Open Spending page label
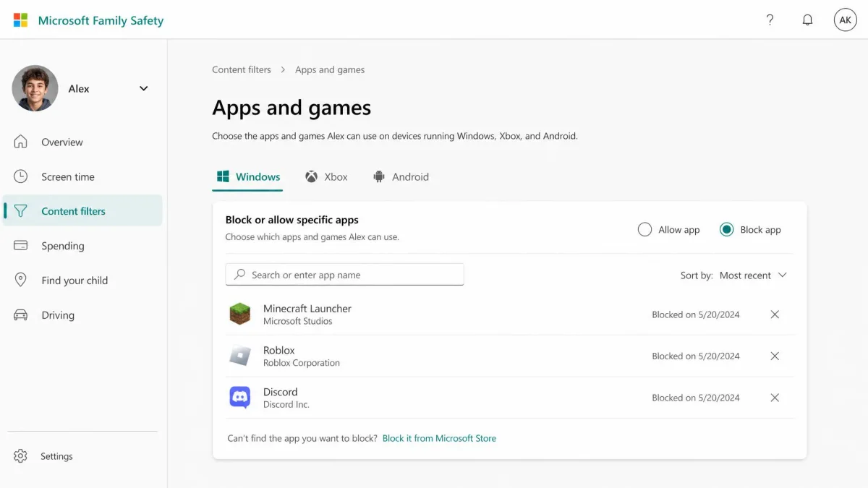 coord(63,247)
